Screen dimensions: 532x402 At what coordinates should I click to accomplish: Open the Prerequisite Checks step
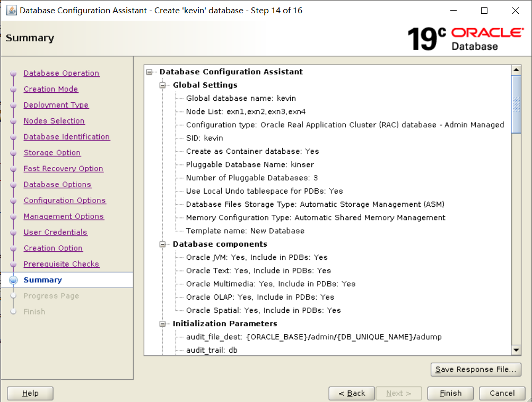tap(62, 264)
